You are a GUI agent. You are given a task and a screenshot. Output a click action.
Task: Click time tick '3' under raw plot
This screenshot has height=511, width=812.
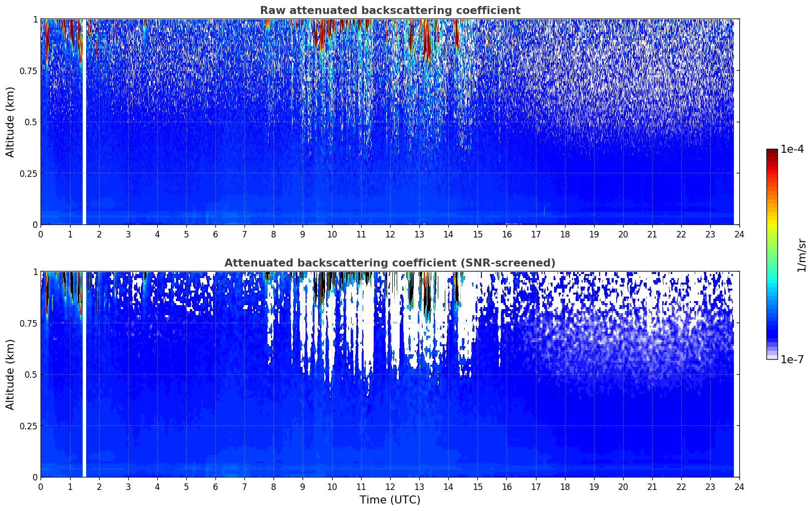(x=128, y=234)
